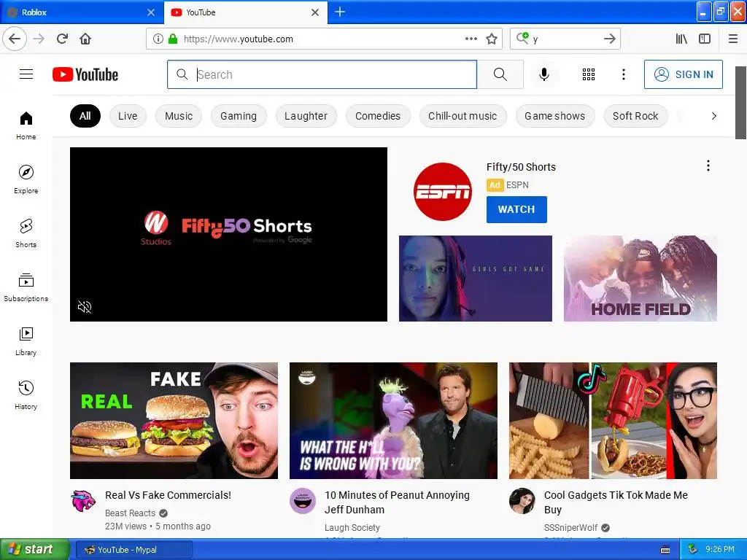Click the Home Field thumbnail
Viewport: 747px width, 560px height.
click(x=640, y=279)
